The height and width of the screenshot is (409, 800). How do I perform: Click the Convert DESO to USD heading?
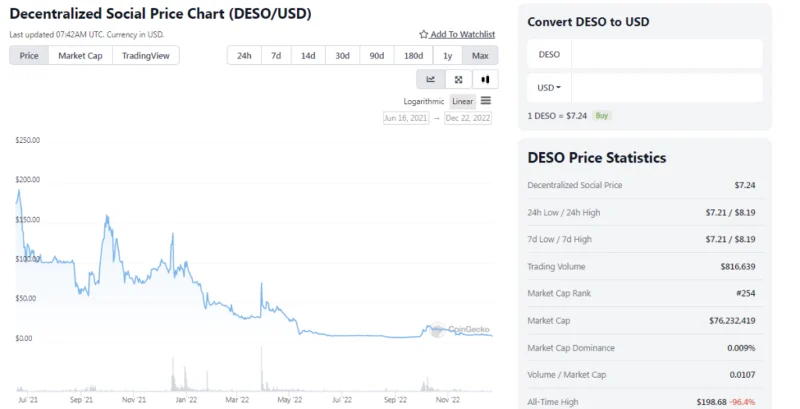coord(588,22)
